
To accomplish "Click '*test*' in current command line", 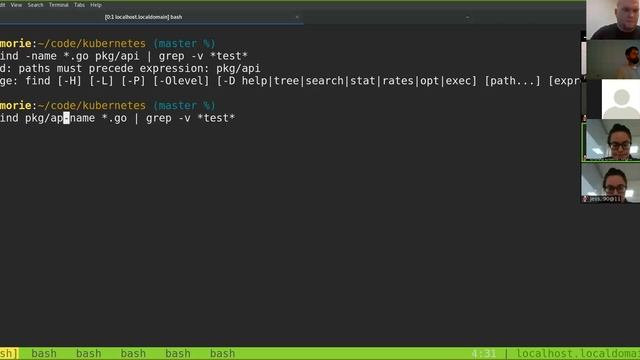I will 216,118.
